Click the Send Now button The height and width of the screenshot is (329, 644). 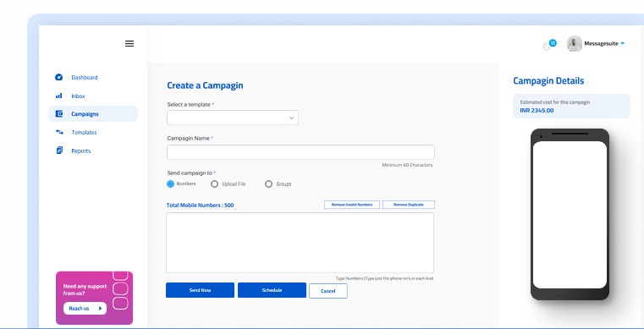point(200,290)
